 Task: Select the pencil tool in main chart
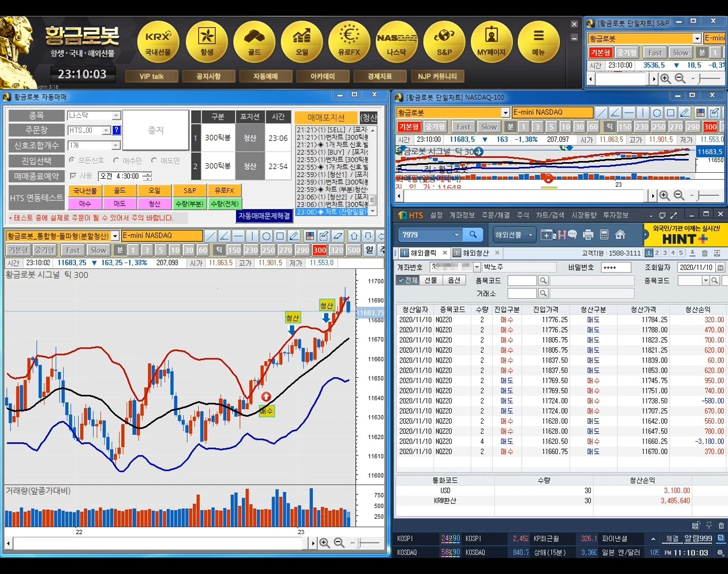pyautogui.click(x=294, y=236)
